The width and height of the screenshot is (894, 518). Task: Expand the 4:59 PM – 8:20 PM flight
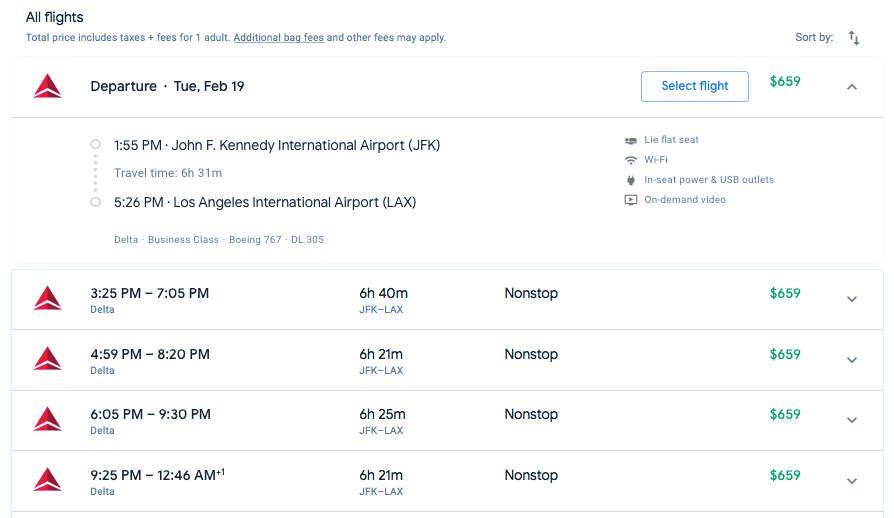click(x=852, y=360)
